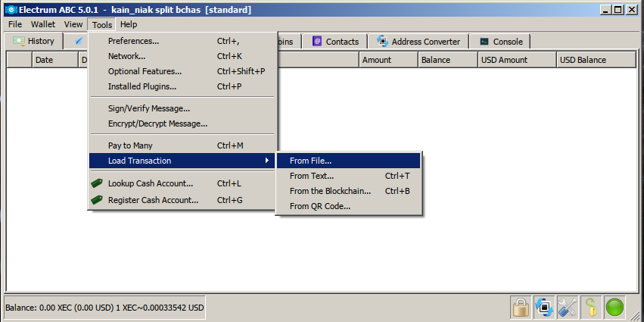Maximize the Electrum ABC window
This screenshot has width=644, height=322.
coord(618,10)
